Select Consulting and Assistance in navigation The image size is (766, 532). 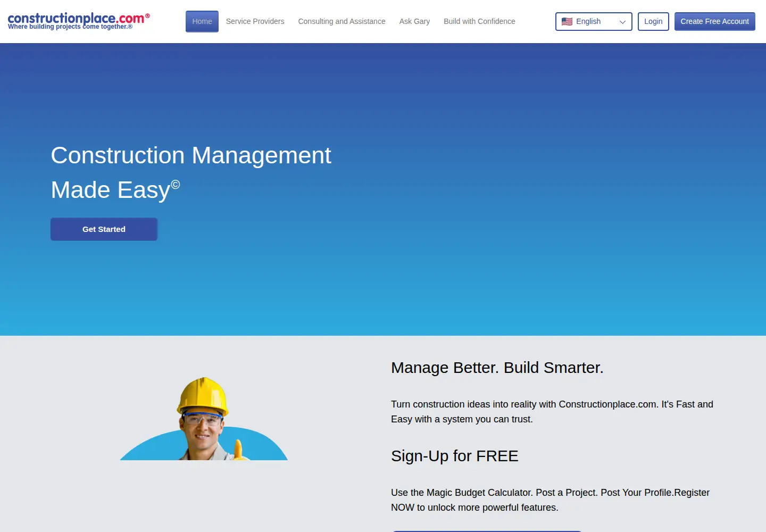pyautogui.click(x=342, y=21)
